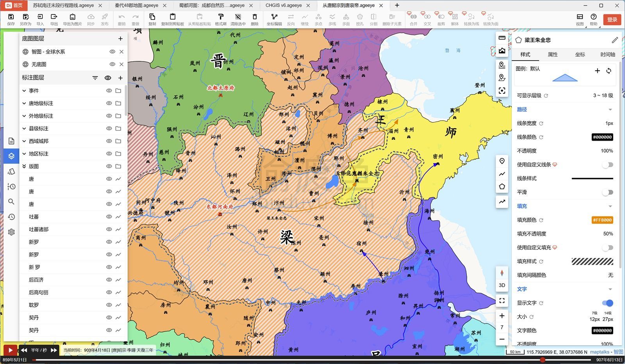Image resolution: width=625 pixels, height=364 pixels.
Task: Click the Delete (删除) toolbar icon
Action: [255, 19]
